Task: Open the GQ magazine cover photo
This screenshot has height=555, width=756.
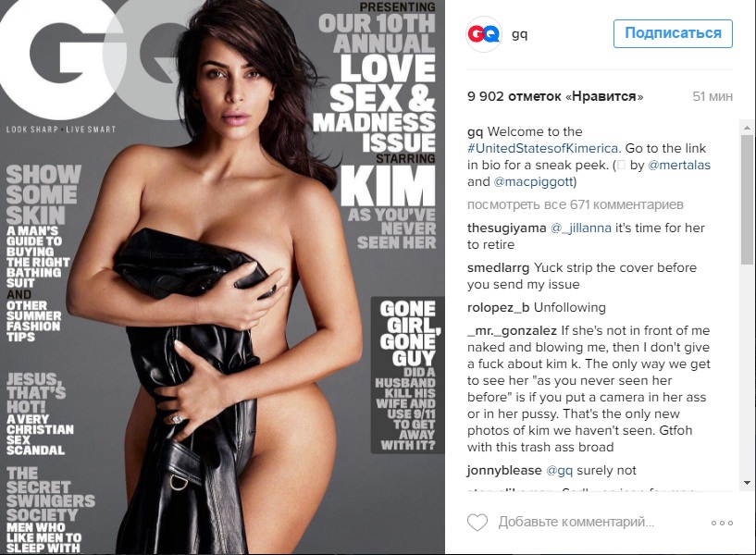Action: [222, 277]
